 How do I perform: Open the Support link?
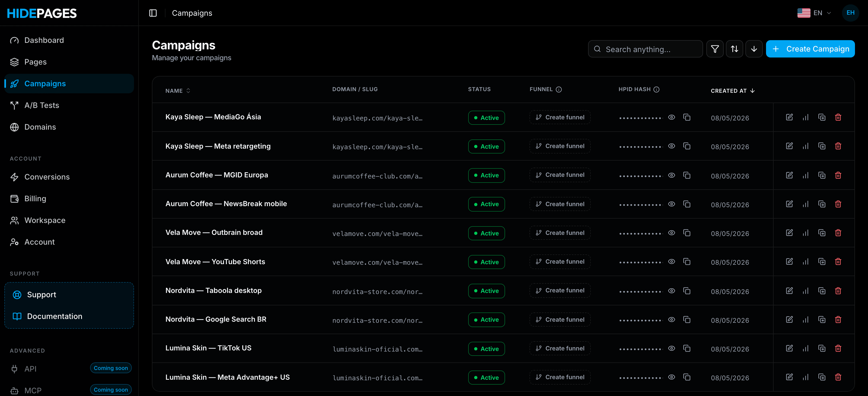pyautogui.click(x=69, y=295)
